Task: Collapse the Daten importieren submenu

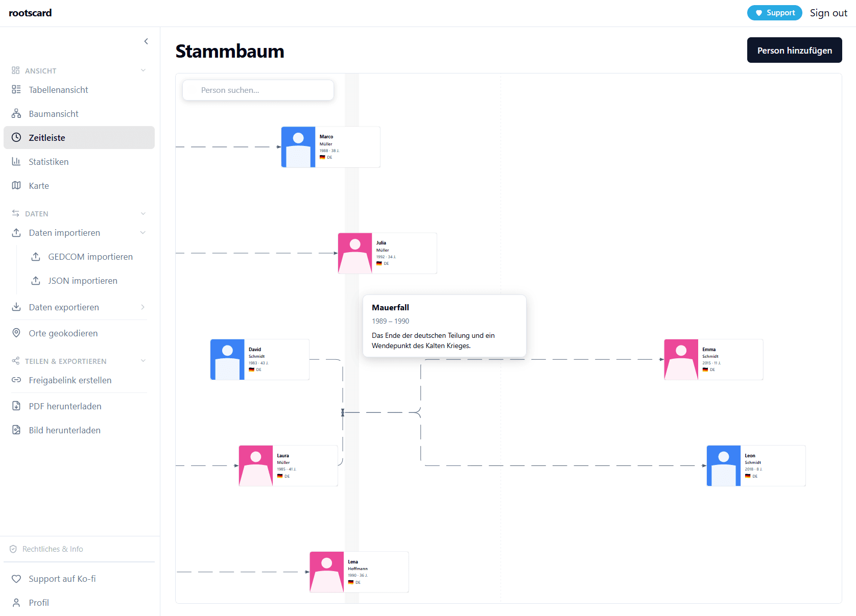Action: (x=143, y=233)
